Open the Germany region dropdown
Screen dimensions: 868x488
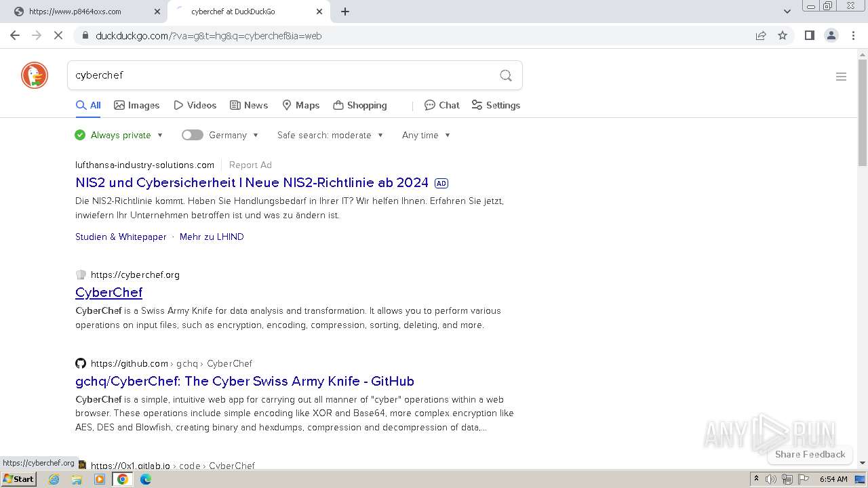tap(234, 135)
